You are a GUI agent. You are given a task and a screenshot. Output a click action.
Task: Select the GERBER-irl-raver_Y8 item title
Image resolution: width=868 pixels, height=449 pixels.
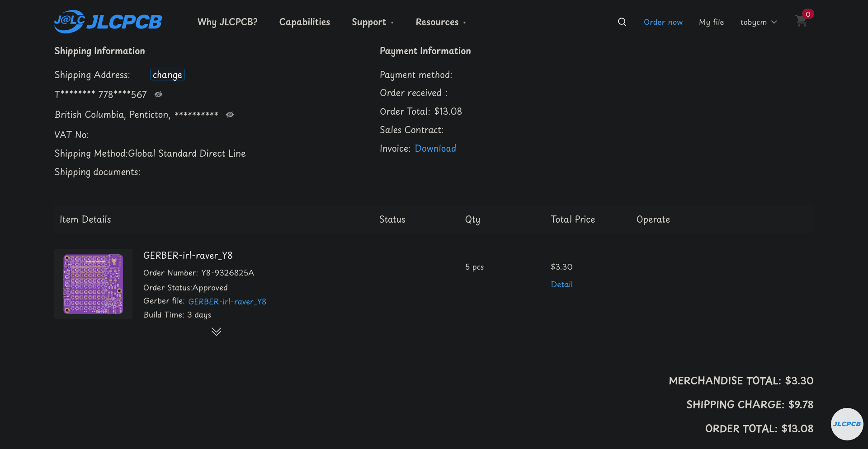point(188,256)
